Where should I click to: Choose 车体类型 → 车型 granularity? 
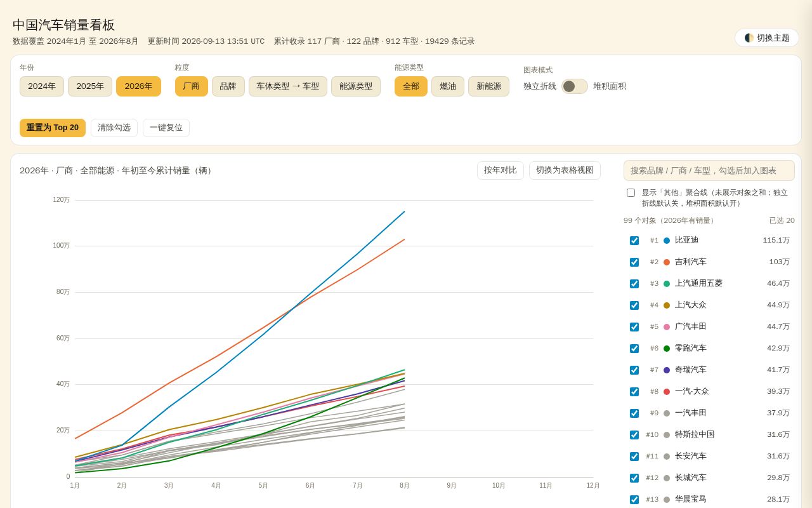(x=287, y=86)
